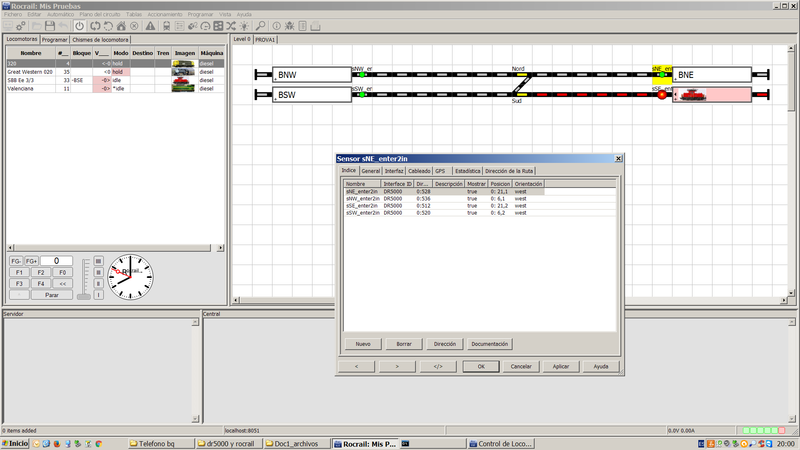Image resolution: width=800 pixels, height=450 pixels.
Task: Click the Sud turnout on the lower track
Action: coord(522,94)
